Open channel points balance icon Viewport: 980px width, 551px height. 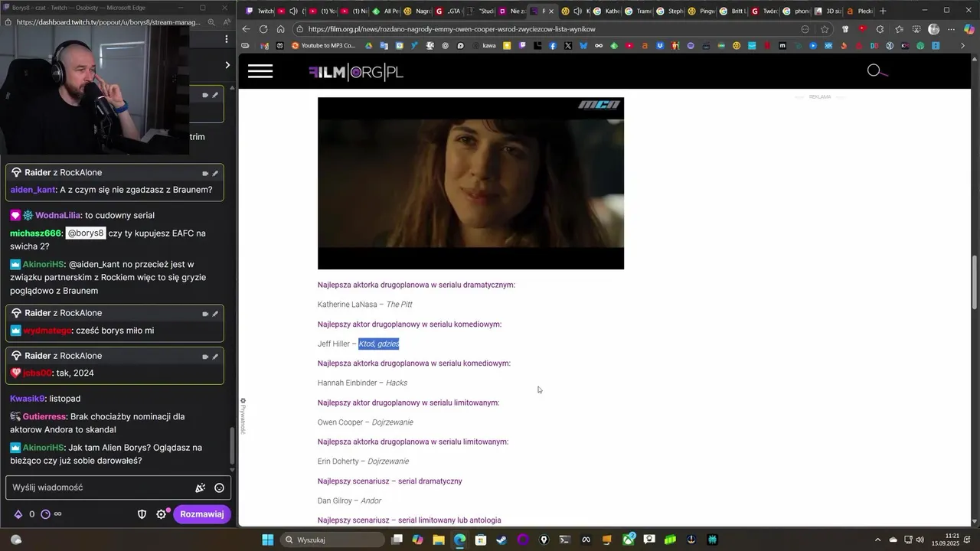click(45, 514)
